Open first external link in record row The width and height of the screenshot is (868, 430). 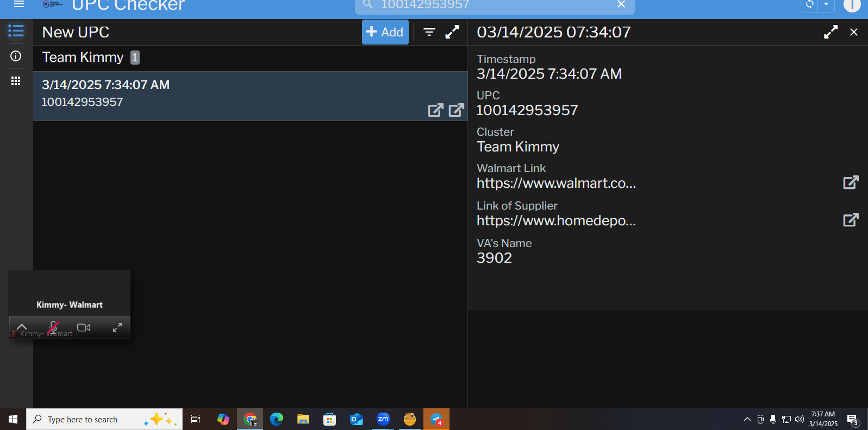pos(435,110)
